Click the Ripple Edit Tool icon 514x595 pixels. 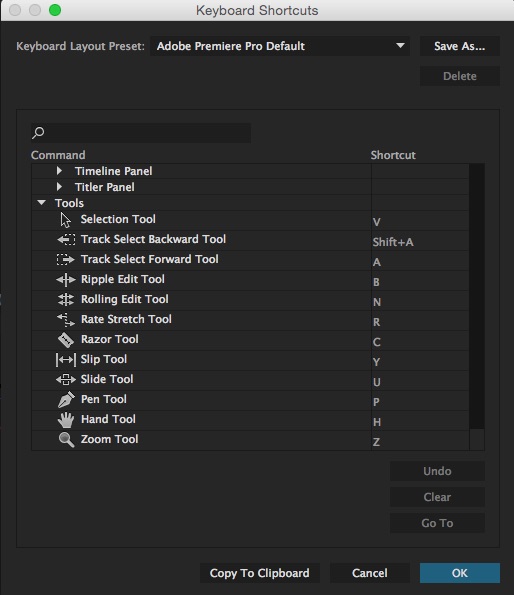(66, 280)
